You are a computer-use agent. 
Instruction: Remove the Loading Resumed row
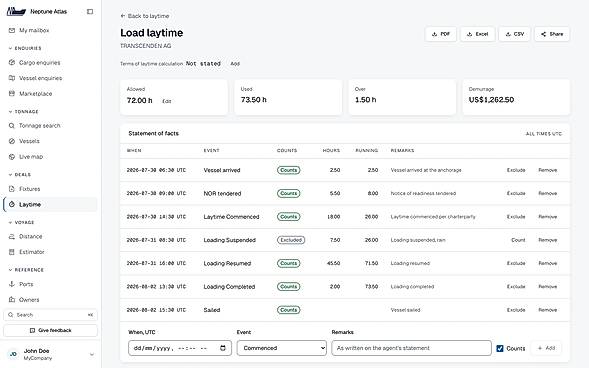547,263
